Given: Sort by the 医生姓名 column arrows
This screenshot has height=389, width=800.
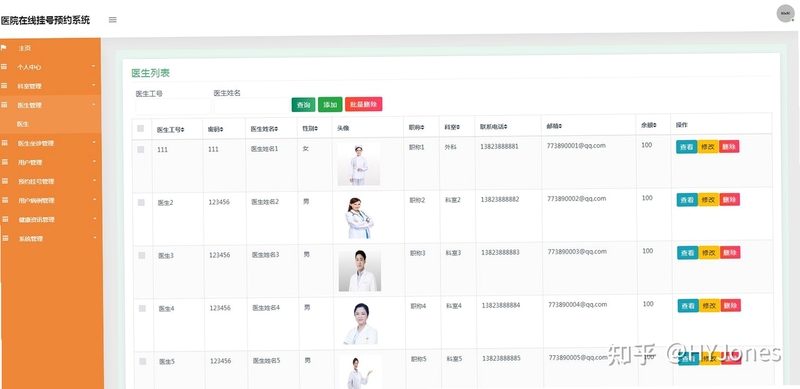Looking at the screenshot, I should [x=276, y=129].
